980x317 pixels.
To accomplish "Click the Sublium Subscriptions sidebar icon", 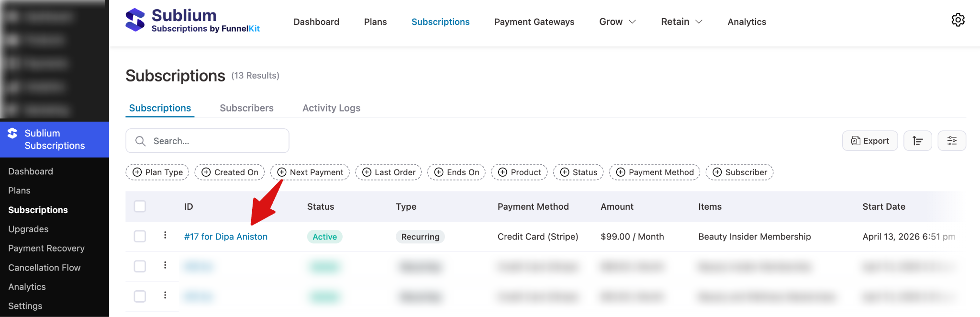I will click(12, 133).
